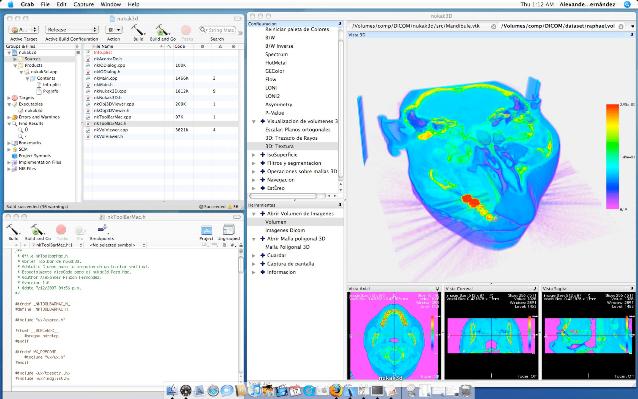Open the File menu
This screenshot has width=638, height=399.
tap(45, 4)
